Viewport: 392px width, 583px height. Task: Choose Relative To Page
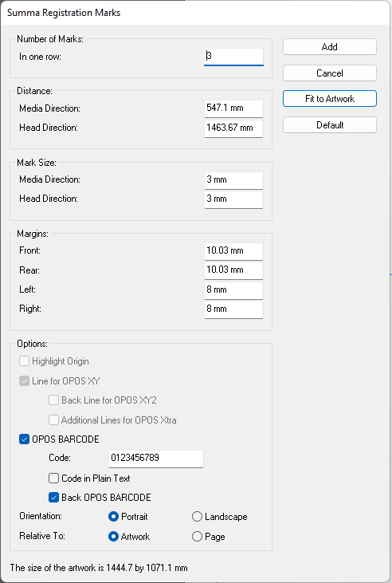(197, 537)
